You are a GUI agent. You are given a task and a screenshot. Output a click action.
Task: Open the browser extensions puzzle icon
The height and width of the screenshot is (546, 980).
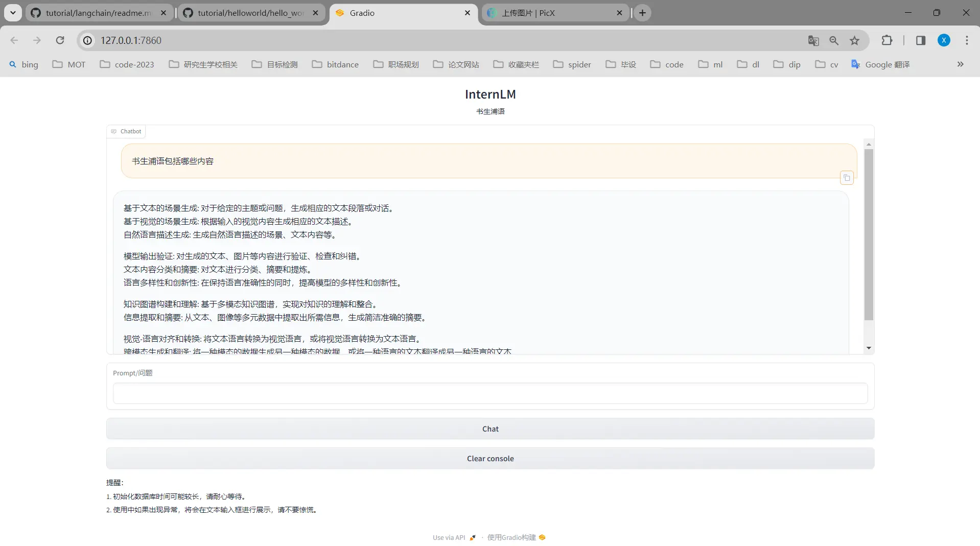click(x=887, y=40)
